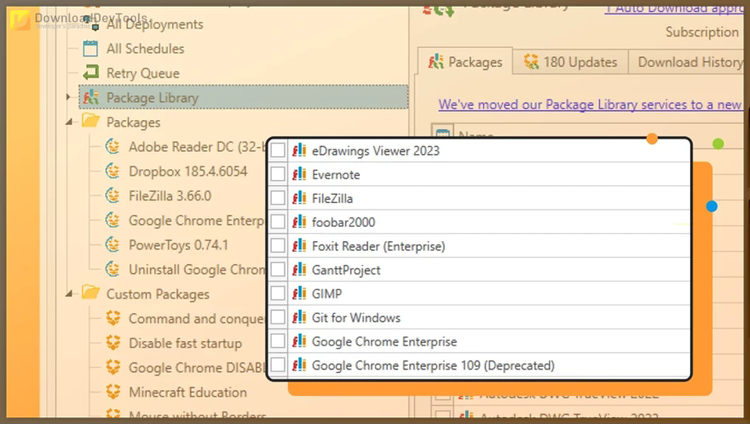This screenshot has height=424, width=750.
Task: Click the Minecraft Education package icon
Action: click(x=113, y=392)
